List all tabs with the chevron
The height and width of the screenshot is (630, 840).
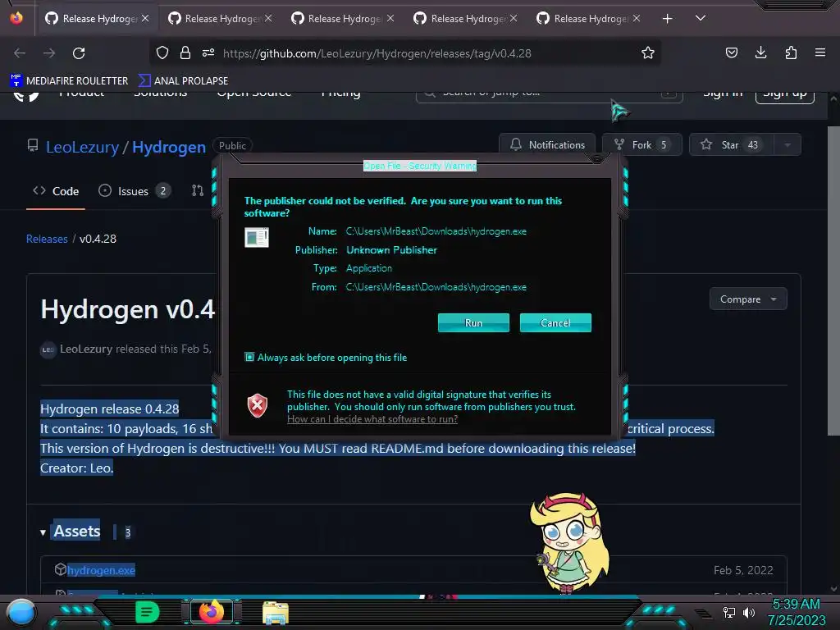(x=701, y=18)
